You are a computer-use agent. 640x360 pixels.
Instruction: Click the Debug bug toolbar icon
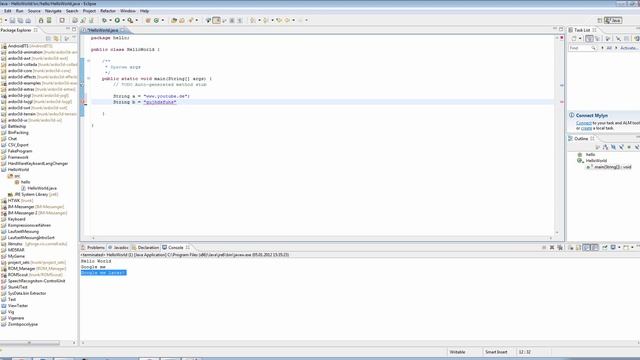click(x=104, y=20)
